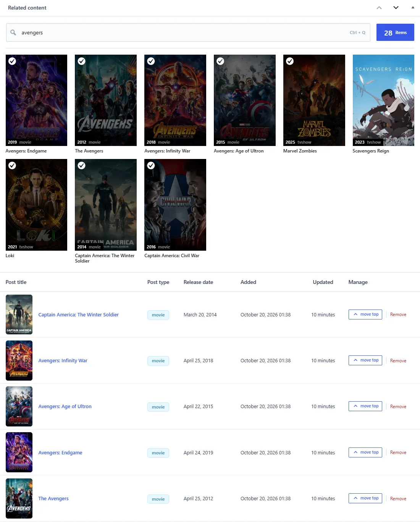Click release date March 20, 2014
Image resolution: width=420 pixels, height=522 pixels.
click(x=200, y=314)
